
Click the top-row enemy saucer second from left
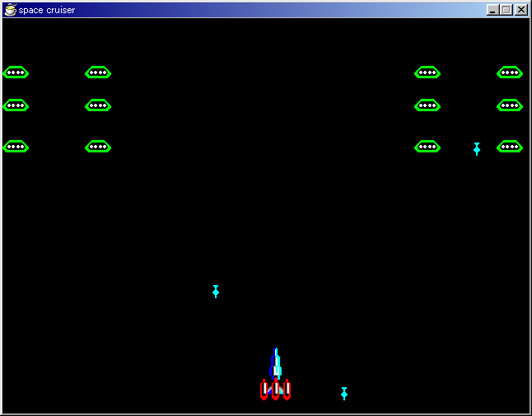(98, 72)
